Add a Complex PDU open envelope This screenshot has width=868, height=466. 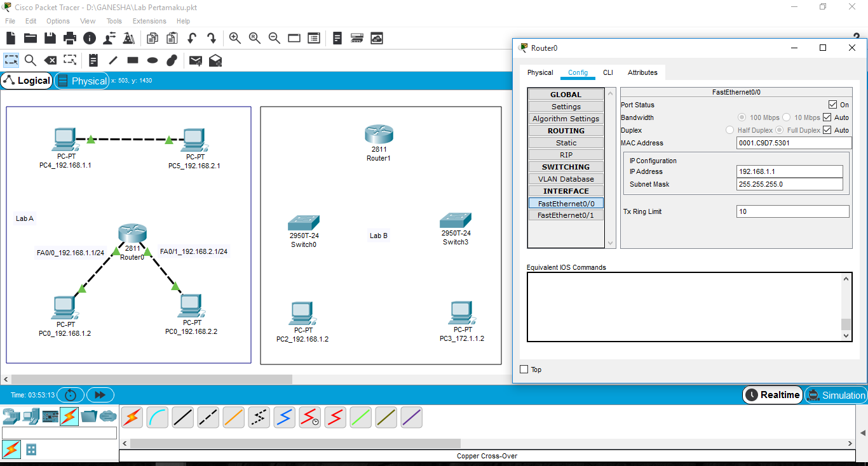pos(215,60)
